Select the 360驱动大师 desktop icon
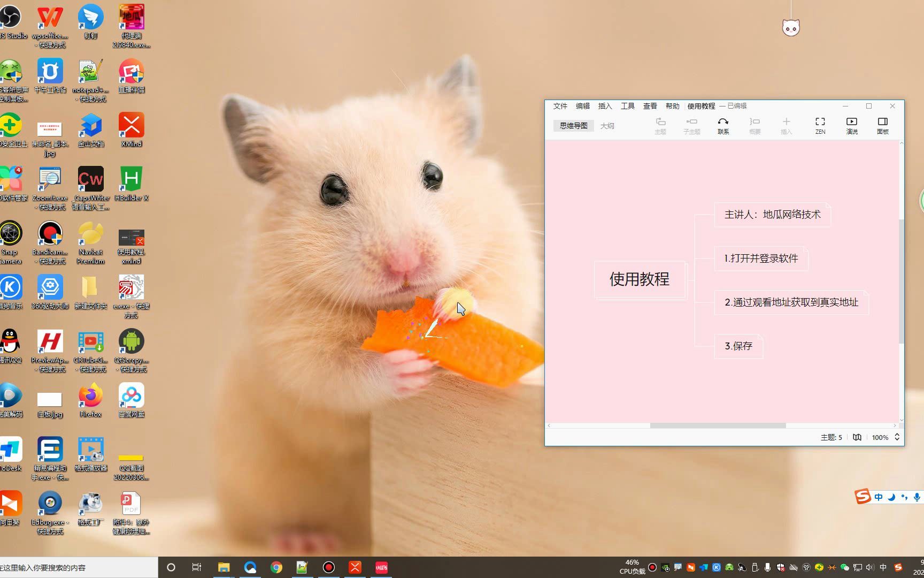Screen dimensions: 924x578 point(50,292)
